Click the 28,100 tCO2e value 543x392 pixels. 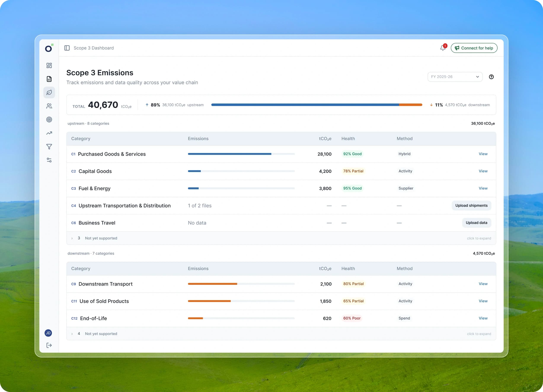[324, 154]
